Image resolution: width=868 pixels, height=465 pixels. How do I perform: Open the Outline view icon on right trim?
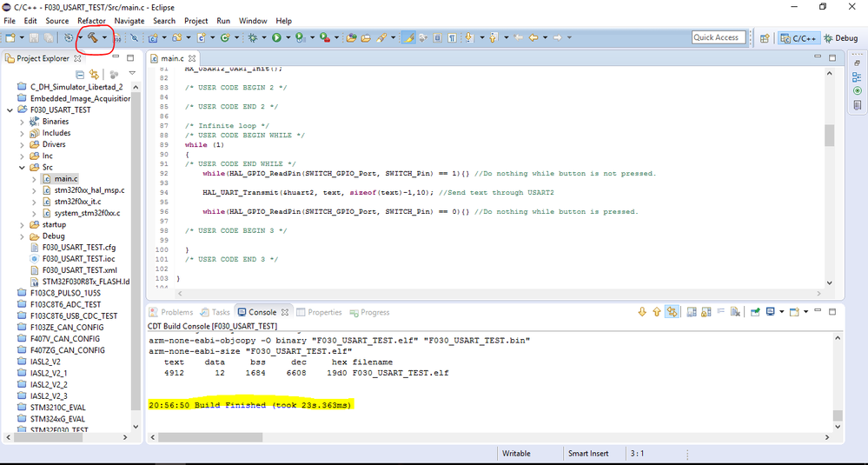coord(858,77)
